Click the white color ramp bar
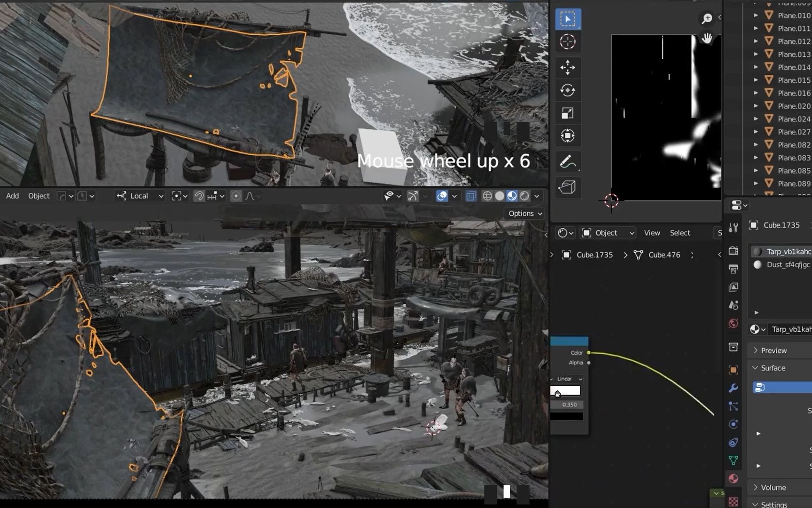Viewport: 812px width, 508px height. point(565,390)
